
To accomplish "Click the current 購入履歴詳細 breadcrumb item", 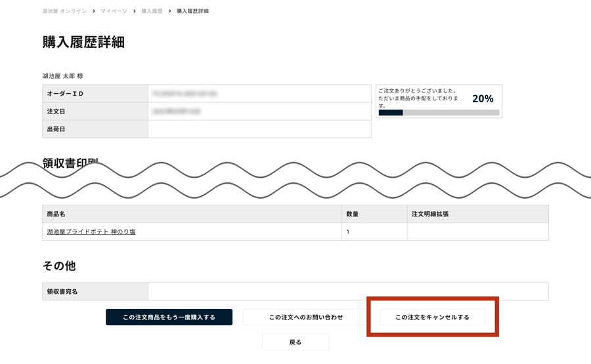I will pyautogui.click(x=192, y=11).
